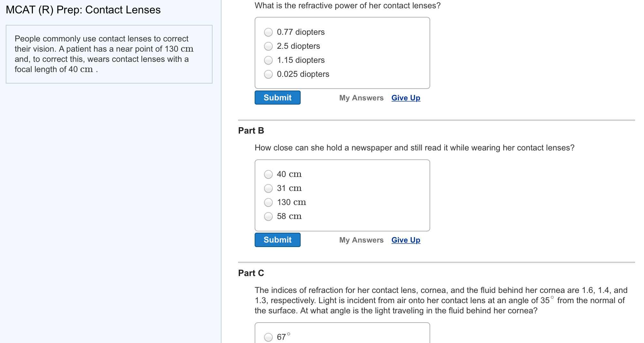Click the Part B section heading

point(251,130)
